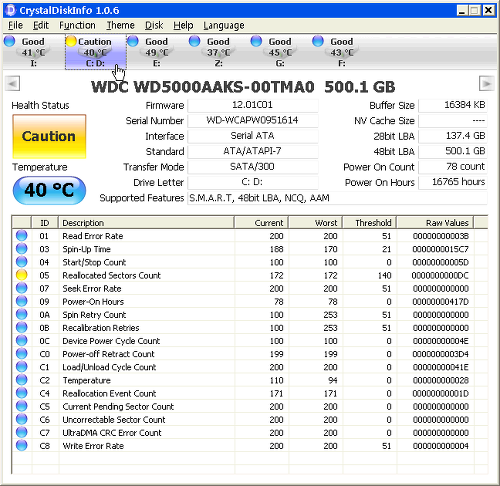The image size is (500, 486).
Task: Click status icon for Temperature attribute
Action: 22,380
